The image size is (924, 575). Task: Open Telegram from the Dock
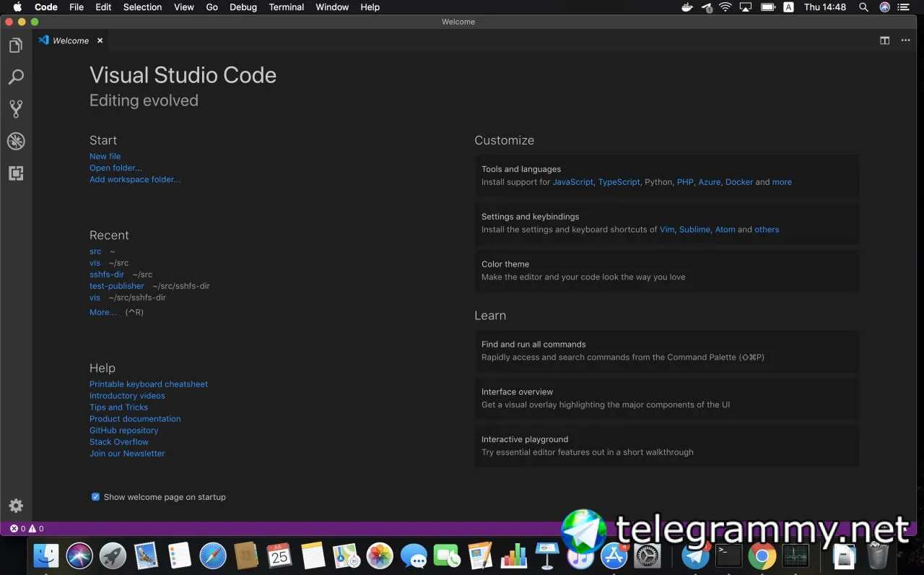pos(696,555)
